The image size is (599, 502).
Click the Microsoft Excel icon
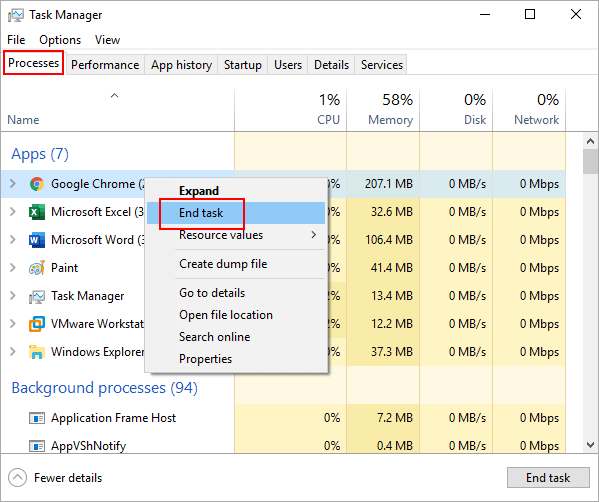click(37, 212)
